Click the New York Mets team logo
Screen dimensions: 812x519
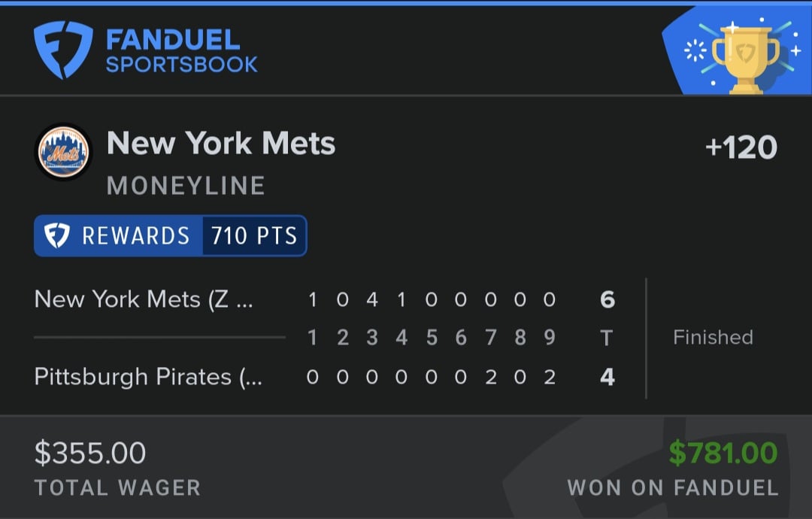pyautogui.click(x=64, y=152)
